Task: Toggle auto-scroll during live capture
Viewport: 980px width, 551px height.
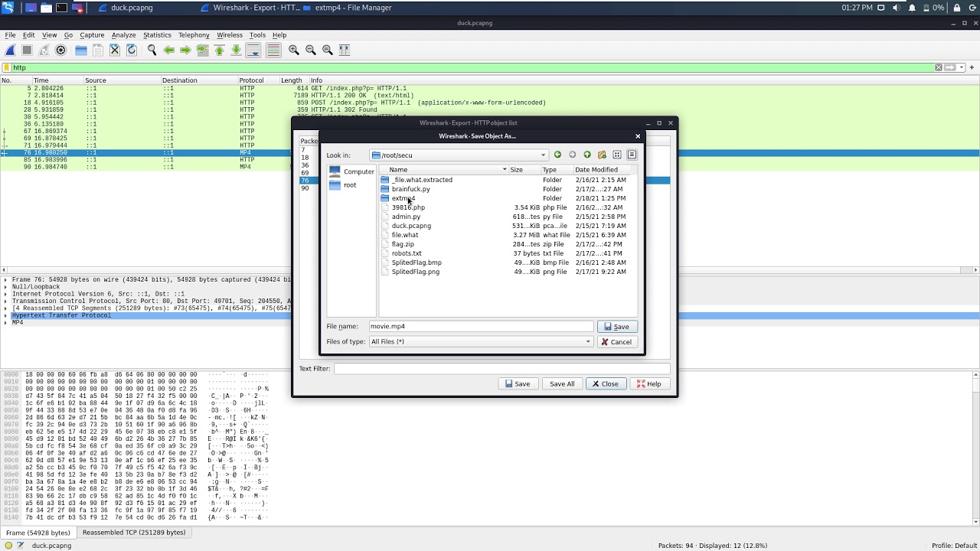Action: [253, 51]
